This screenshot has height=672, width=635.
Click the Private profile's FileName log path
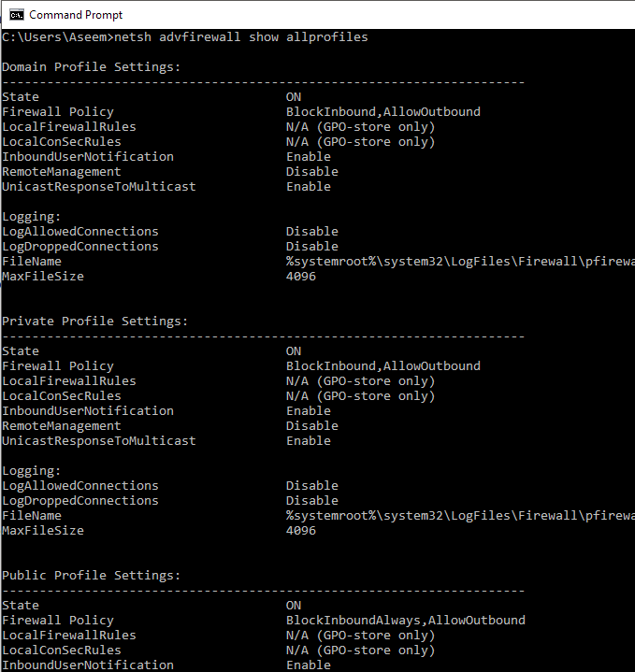[459, 516]
